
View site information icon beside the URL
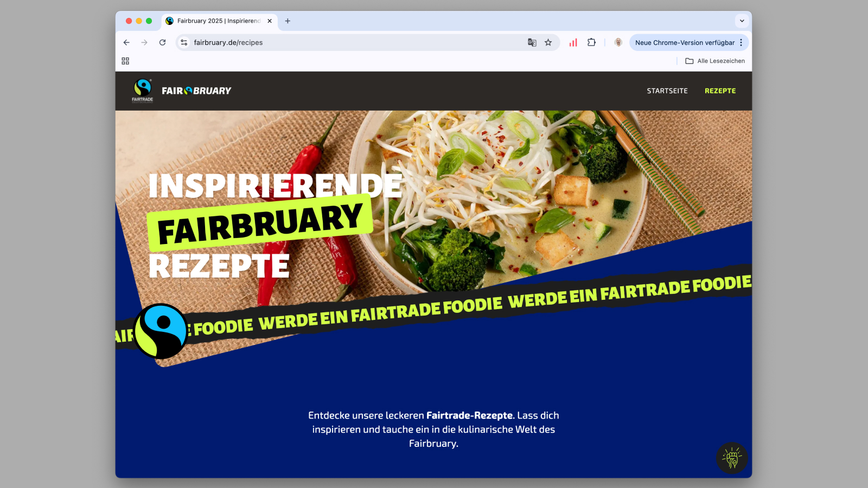184,42
